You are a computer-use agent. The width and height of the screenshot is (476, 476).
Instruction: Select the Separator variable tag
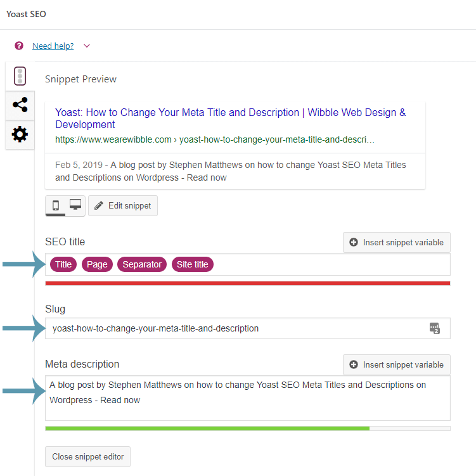142,264
